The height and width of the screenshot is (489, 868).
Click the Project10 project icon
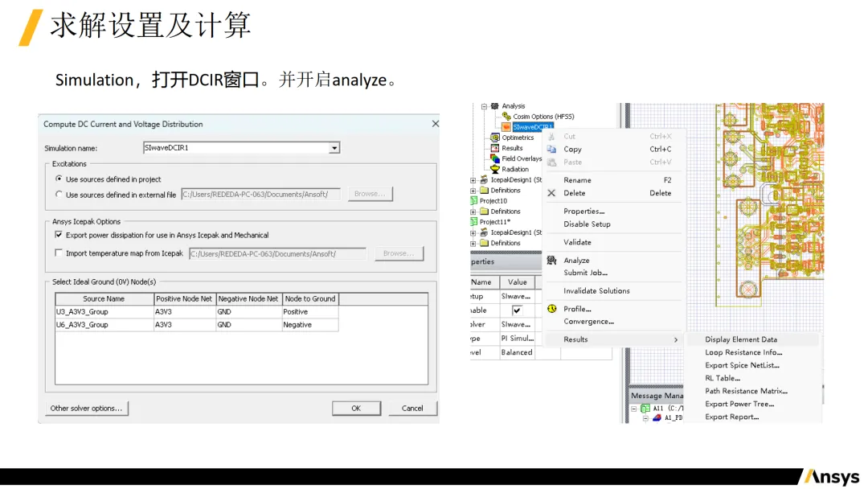click(474, 200)
